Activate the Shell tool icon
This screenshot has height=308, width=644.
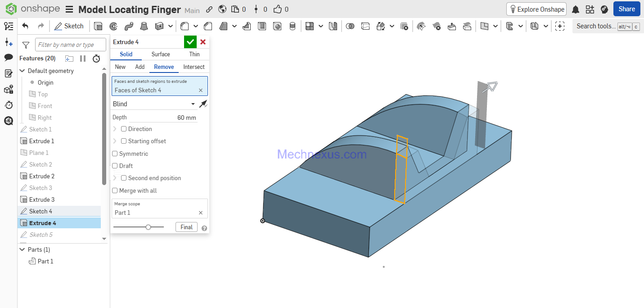(x=262, y=26)
